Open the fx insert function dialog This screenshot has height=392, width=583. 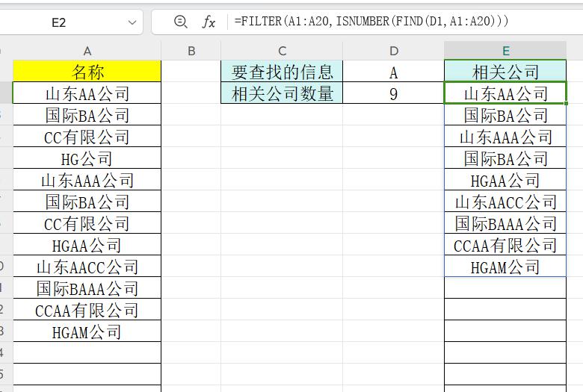click(209, 22)
